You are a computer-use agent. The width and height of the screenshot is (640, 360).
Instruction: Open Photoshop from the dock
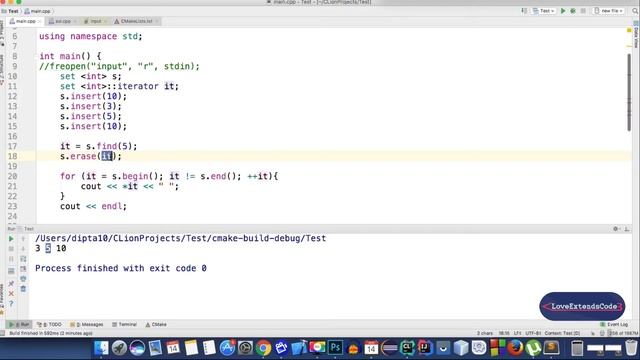point(335,348)
